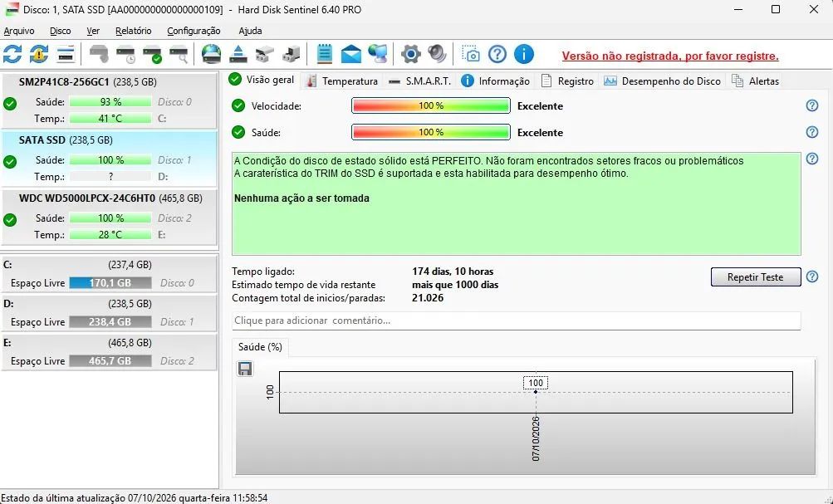833x504 pixels.
Task: Click the '21.026' start/stop count value
Action: point(428,298)
